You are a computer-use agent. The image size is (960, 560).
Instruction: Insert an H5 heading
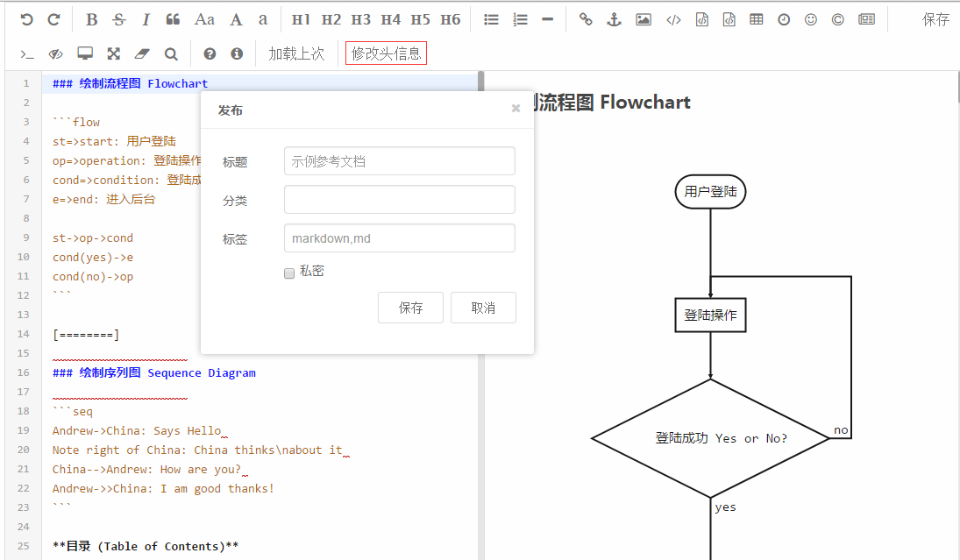pos(420,19)
